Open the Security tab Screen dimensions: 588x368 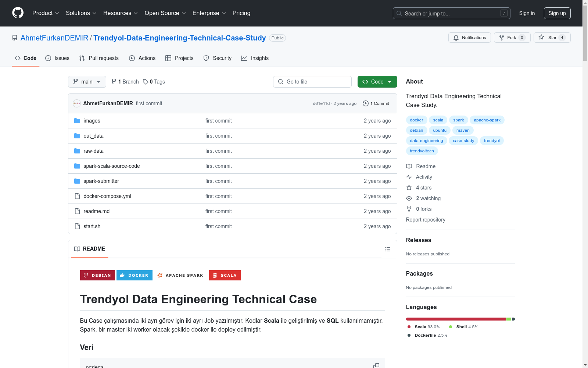[x=218, y=58]
